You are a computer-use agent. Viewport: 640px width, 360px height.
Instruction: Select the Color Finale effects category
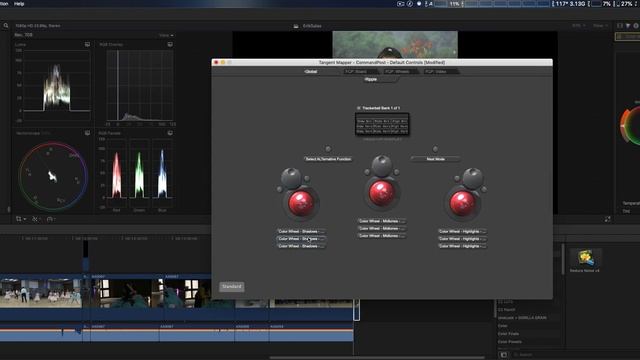pos(509,333)
